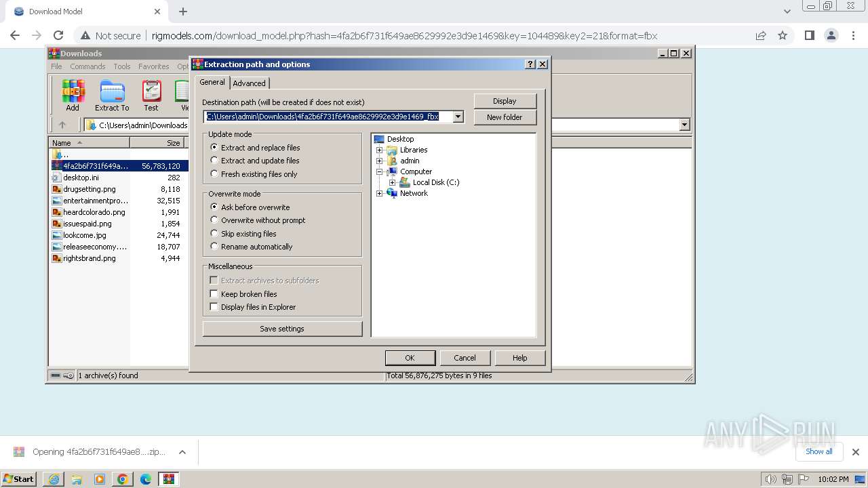Image resolution: width=868 pixels, height=488 pixels.
Task: Click the destination path input field
Action: click(328, 117)
